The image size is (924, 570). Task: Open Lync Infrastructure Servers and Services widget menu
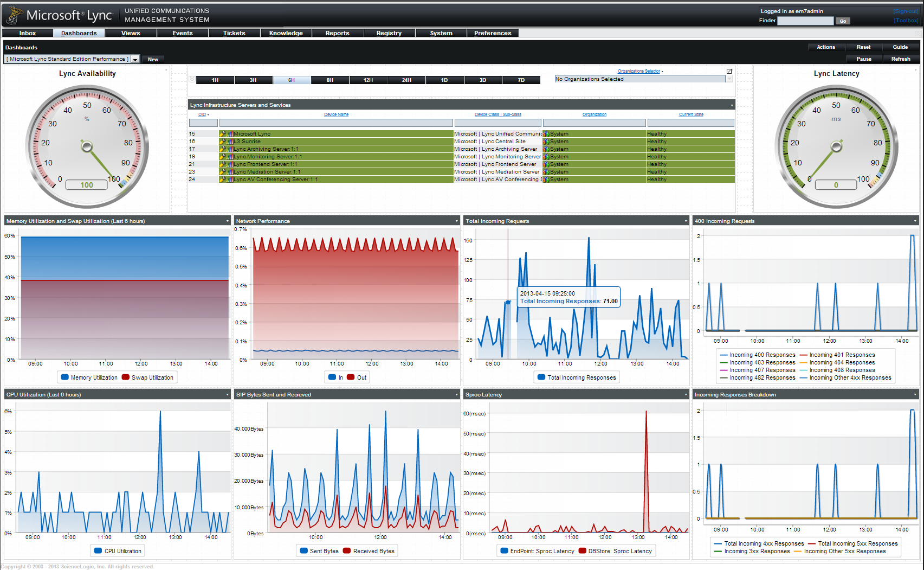point(732,105)
